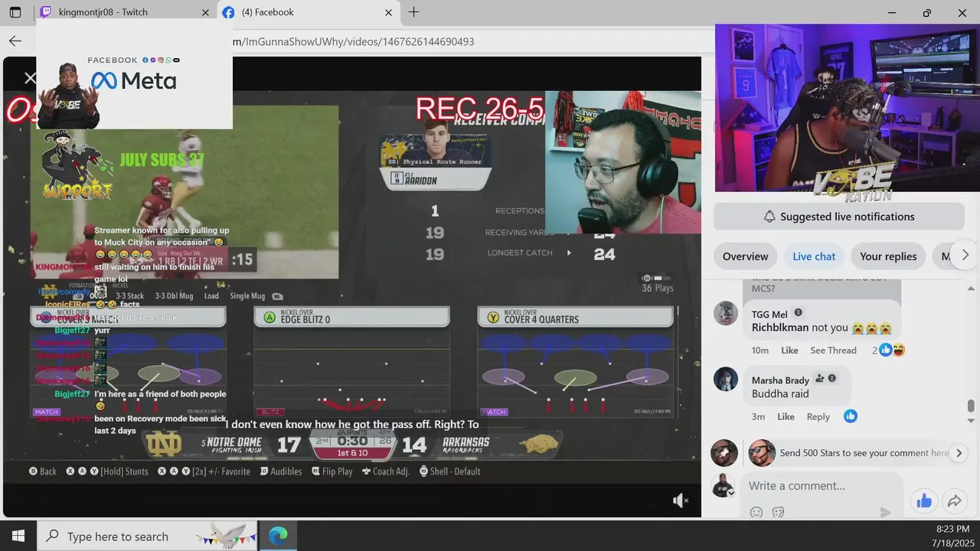980x551 pixels.
Task: Open the Windows Start menu
Action: coord(18,536)
